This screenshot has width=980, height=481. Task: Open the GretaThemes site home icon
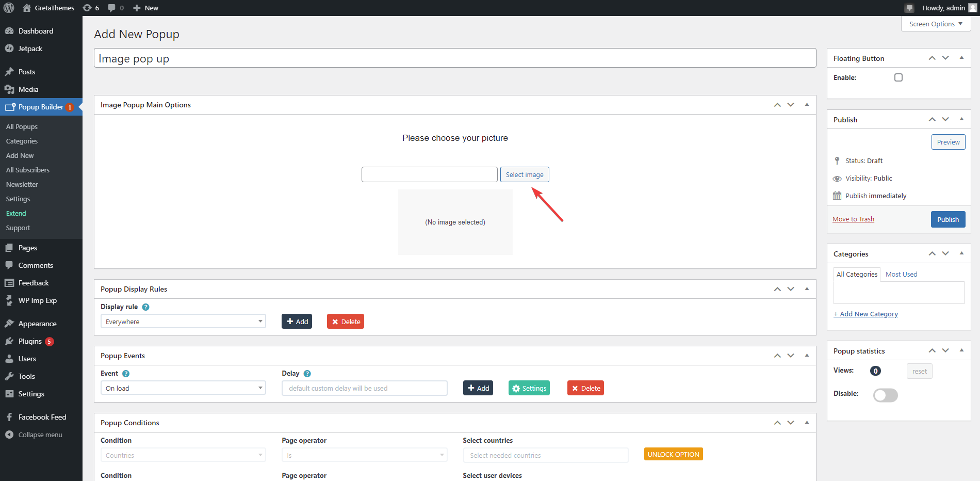pos(27,8)
